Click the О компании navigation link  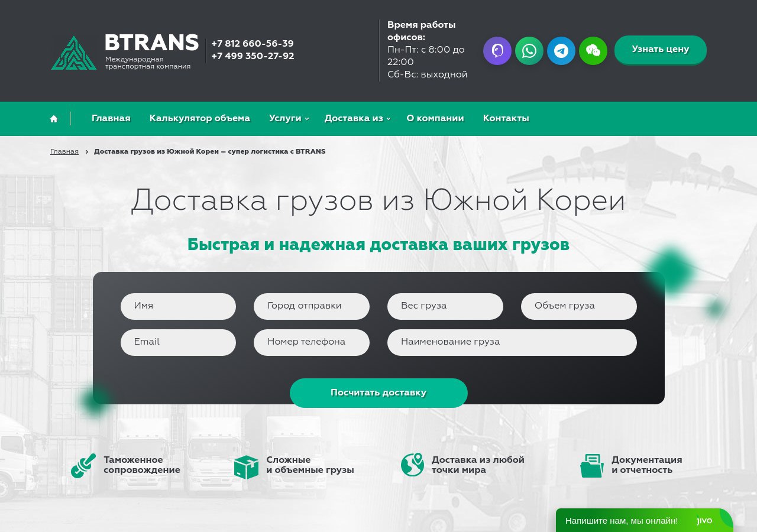click(x=435, y=118)
